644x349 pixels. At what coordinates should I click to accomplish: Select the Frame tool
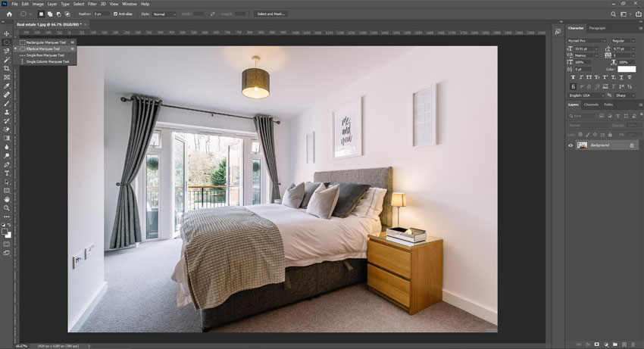click(x=7, y=77)
